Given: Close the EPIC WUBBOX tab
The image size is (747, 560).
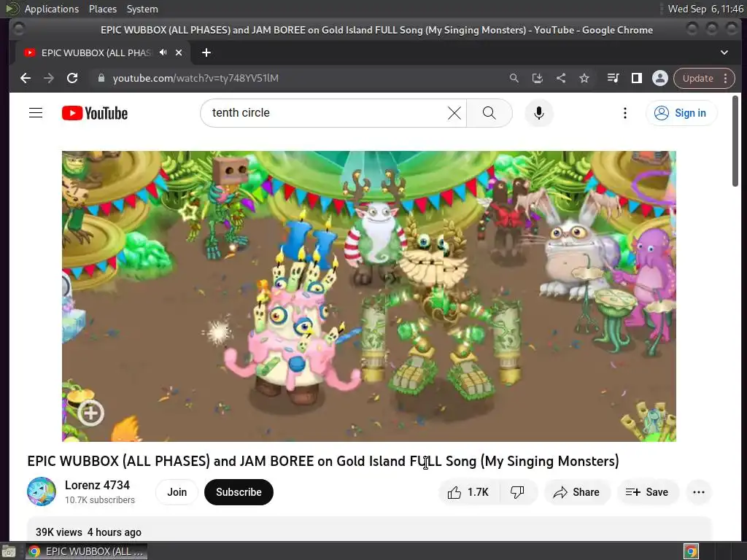Looking at the screenshot, I should pos(179,52).
